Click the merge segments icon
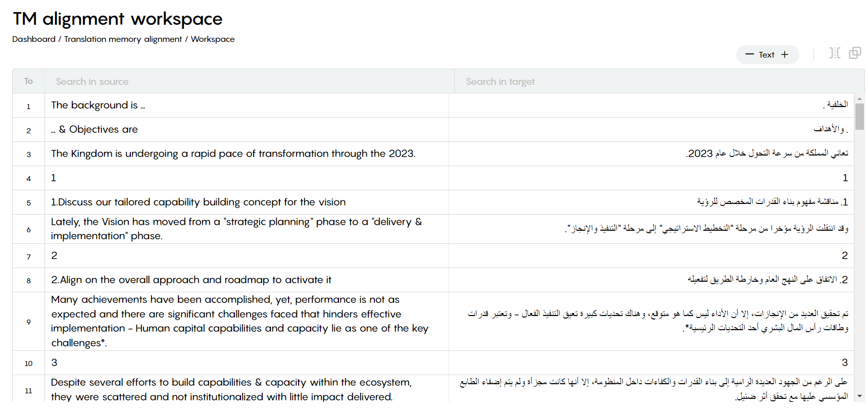Viewport: 868px width, 416px height. pos(855,53)
